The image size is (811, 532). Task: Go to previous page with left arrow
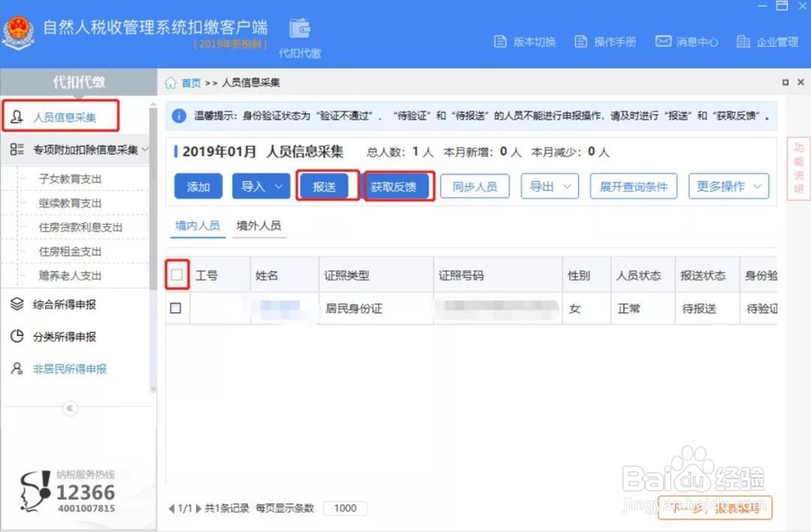click(171, 508)
